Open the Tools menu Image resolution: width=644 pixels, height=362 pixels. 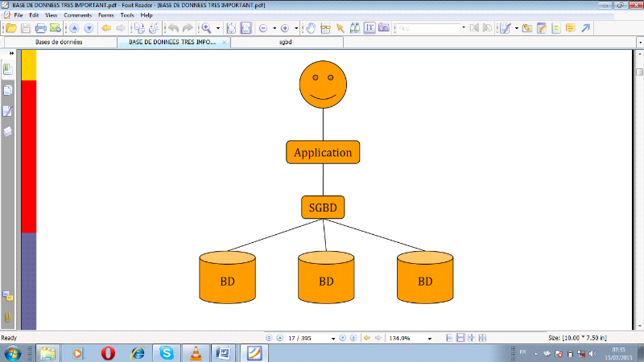click(x=127, y=15)
